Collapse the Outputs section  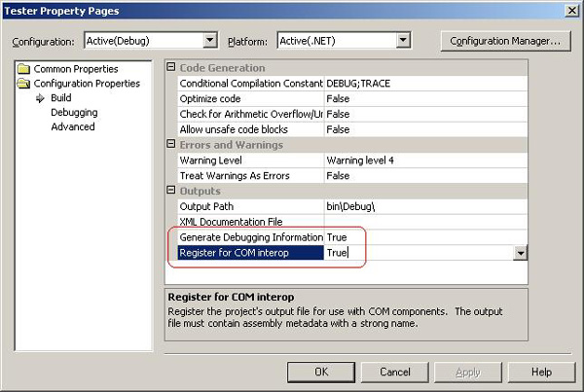(x=171, y=190)
